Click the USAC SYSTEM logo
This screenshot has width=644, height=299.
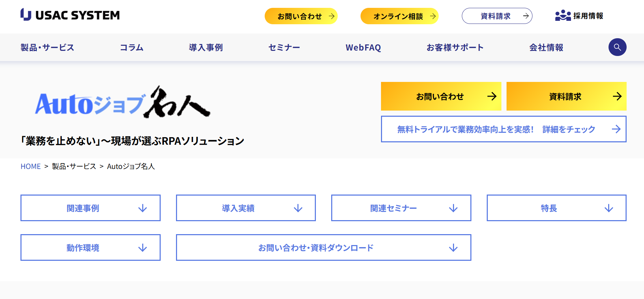tap(70, 15)
